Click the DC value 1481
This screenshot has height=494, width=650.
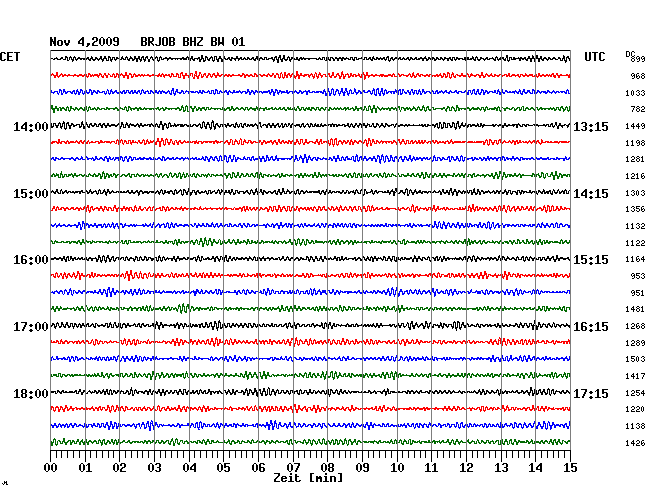pos(635,309)
